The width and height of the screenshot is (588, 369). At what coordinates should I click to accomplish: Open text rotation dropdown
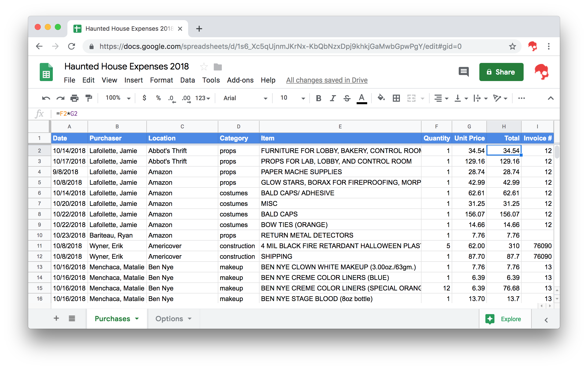500,98
